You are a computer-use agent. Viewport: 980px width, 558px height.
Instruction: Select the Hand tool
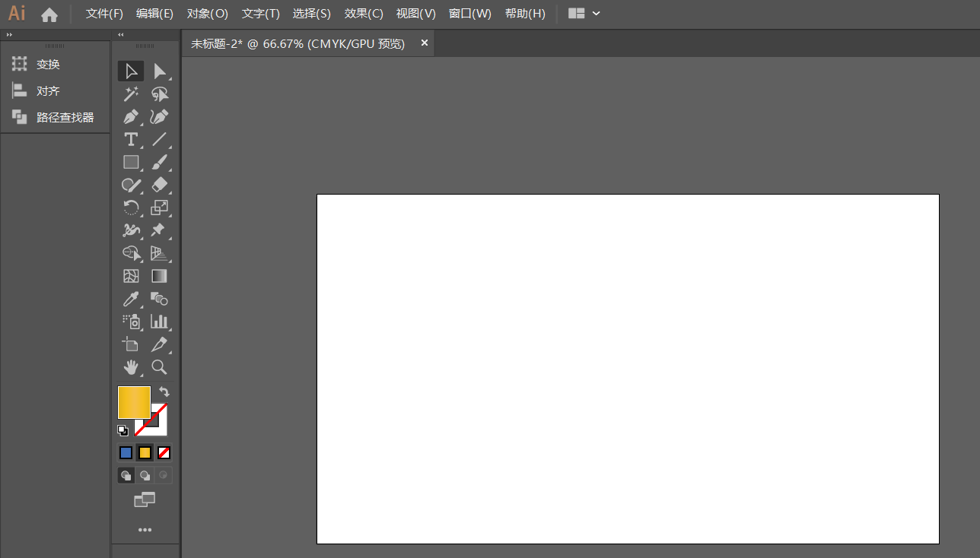pos(131,367)
